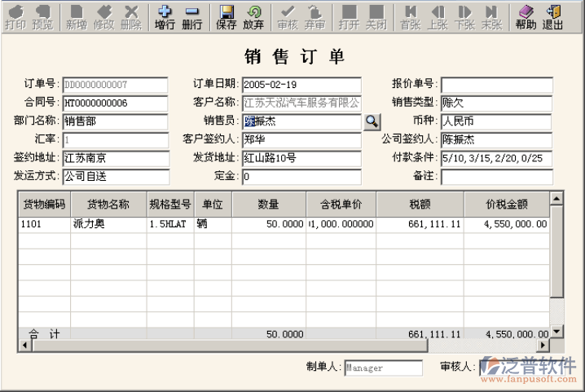
Task: Click the 审核 approve toolbar button
Action: coord(288,16)
